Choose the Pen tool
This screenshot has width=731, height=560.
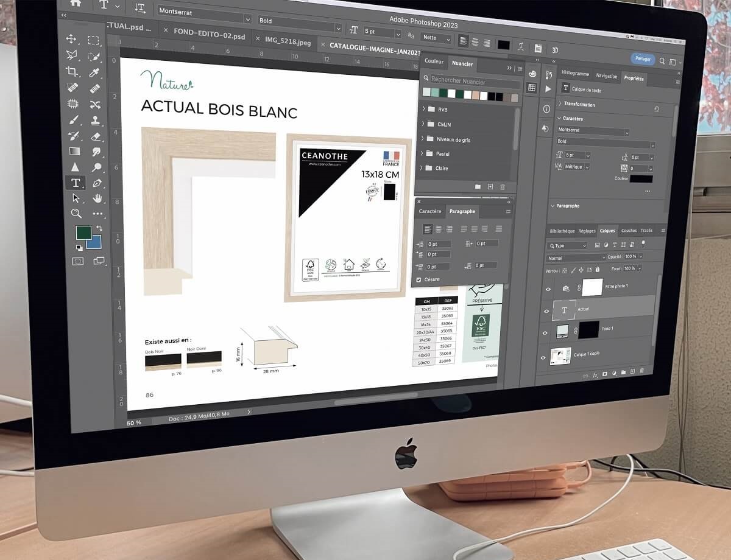tap(97, 183)
